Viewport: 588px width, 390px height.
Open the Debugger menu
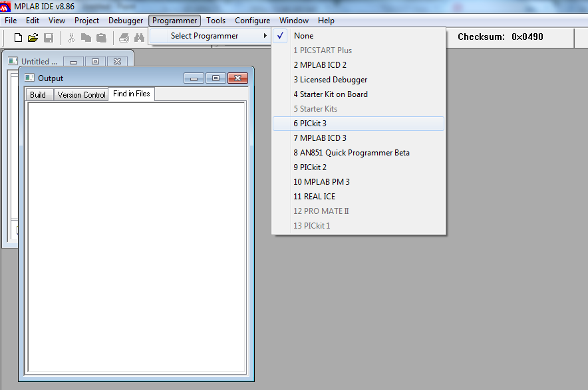point(126,21)
